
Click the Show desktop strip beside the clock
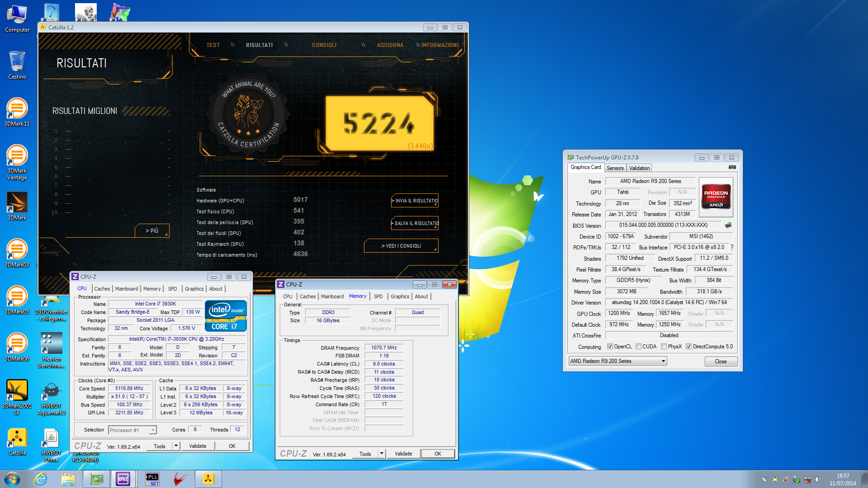(x=864, y=479)
